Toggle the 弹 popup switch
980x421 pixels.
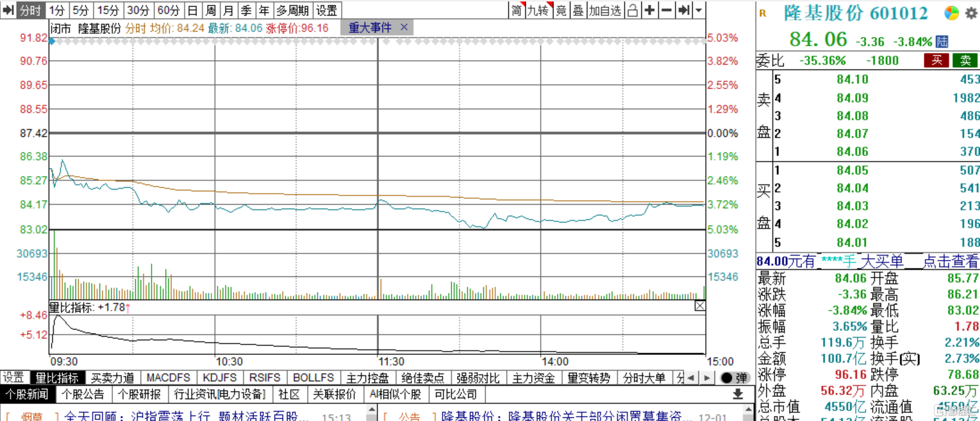point(734,378)
